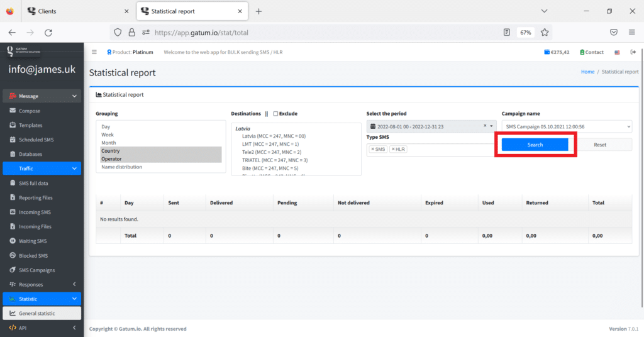
Task: Click the Blocked SMS ban icon
Action: (x=13, y=255)
